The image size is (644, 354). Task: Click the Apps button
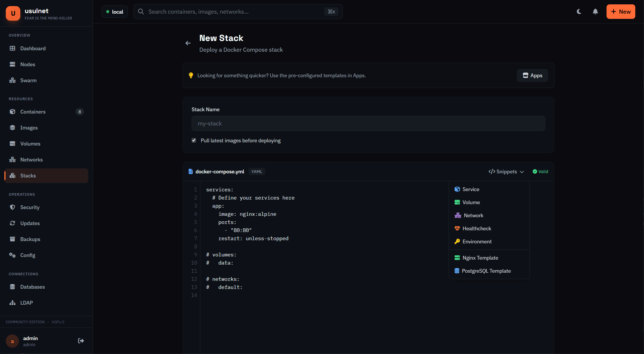pyautogui.click(x=532, y=75)
